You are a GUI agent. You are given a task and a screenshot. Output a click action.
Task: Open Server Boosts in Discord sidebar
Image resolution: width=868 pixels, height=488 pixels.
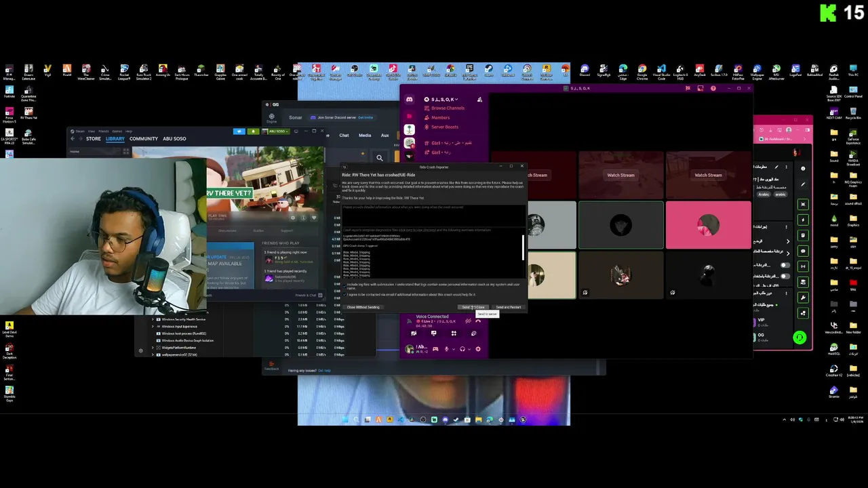(444, 127)
